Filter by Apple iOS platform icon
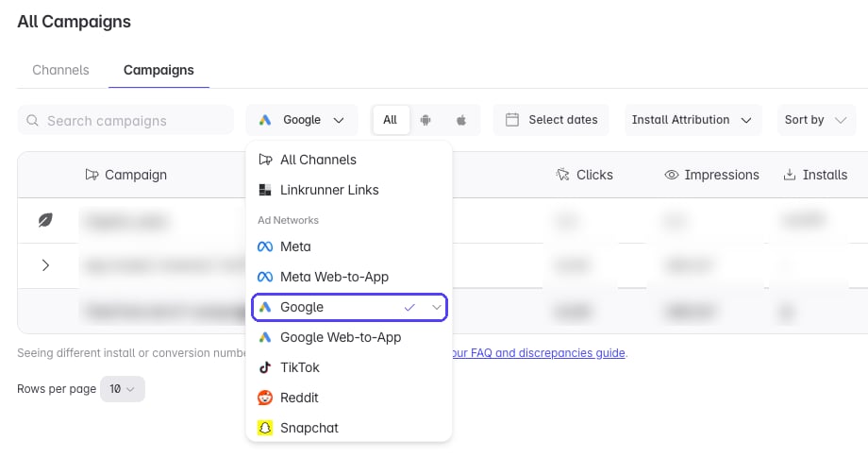 click(x=461, y=120)
